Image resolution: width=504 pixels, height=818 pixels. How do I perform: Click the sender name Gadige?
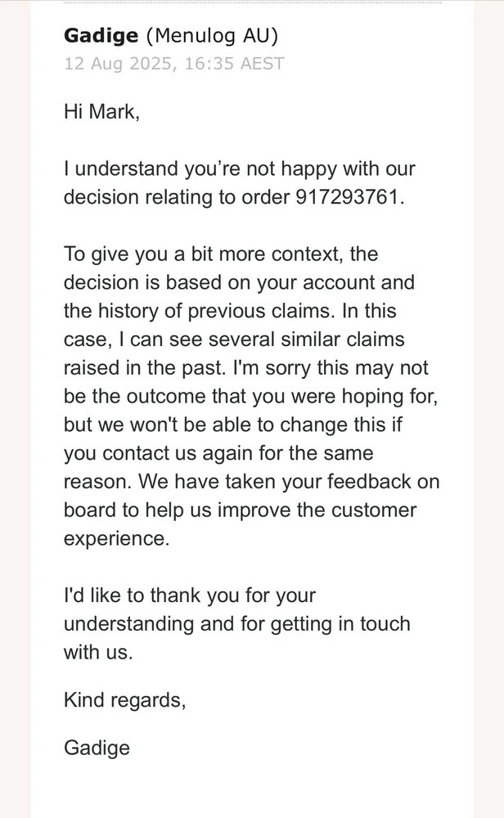point(101,36)
